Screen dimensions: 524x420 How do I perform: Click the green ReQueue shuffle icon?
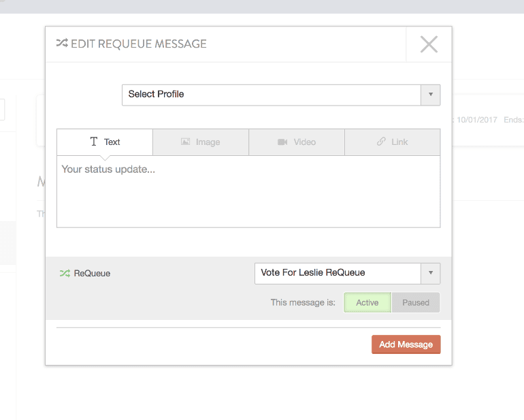[x=65, y=274]
